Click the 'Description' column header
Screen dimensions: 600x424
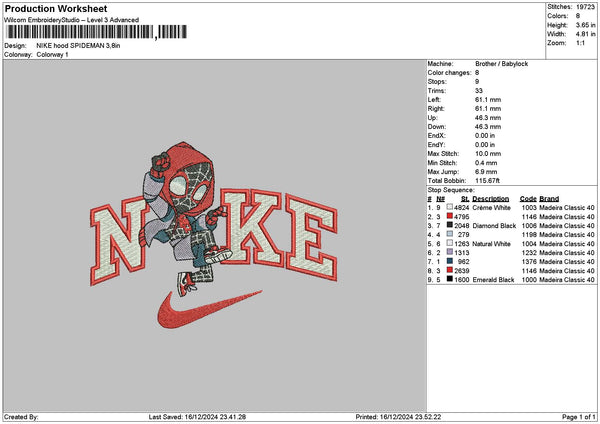491,199
